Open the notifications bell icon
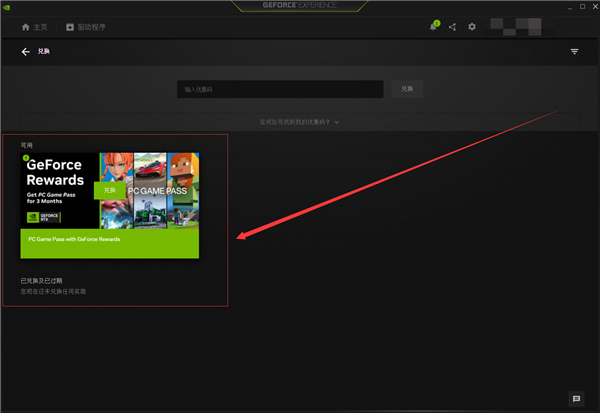This screenshot has width=600, height=413. (x=434, y=26)
